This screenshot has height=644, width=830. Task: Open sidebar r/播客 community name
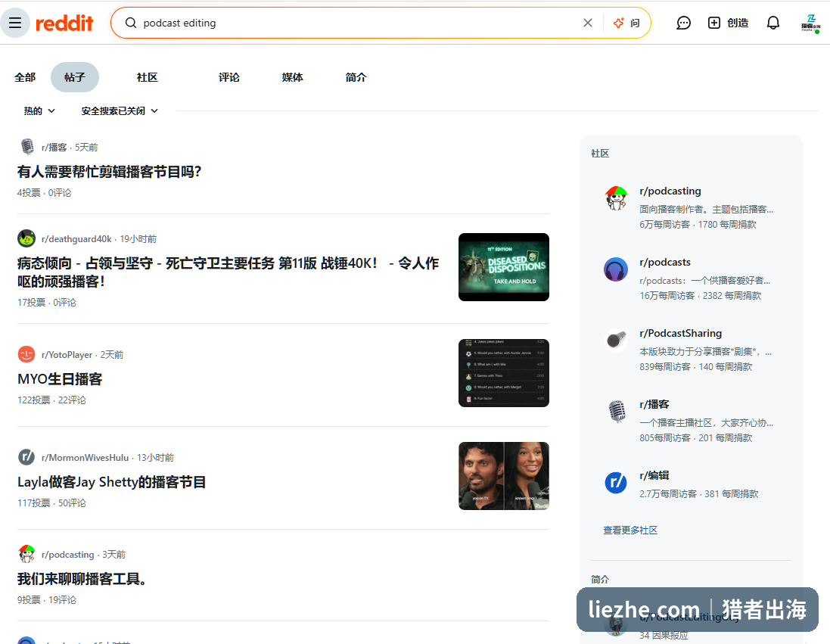click(x=654, y=404)
